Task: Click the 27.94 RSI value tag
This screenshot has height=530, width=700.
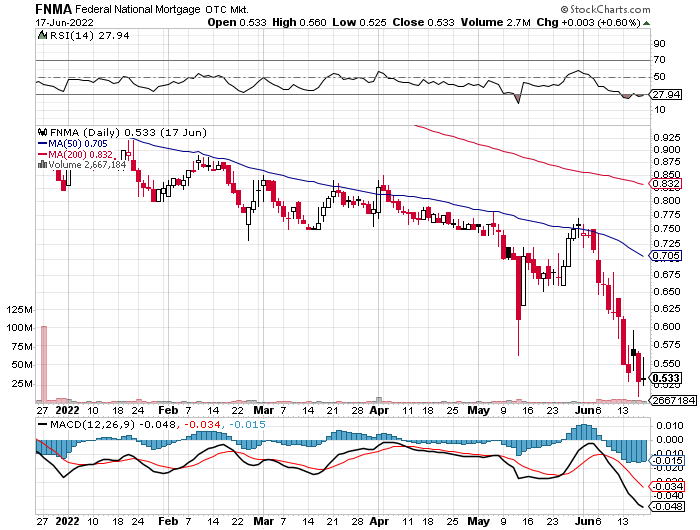Action: coord(665,95)
